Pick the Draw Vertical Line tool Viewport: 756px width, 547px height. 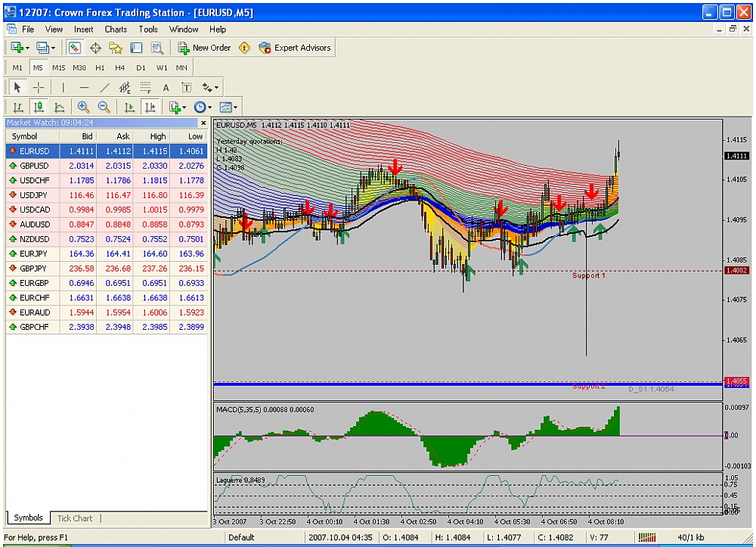(63, 88)
